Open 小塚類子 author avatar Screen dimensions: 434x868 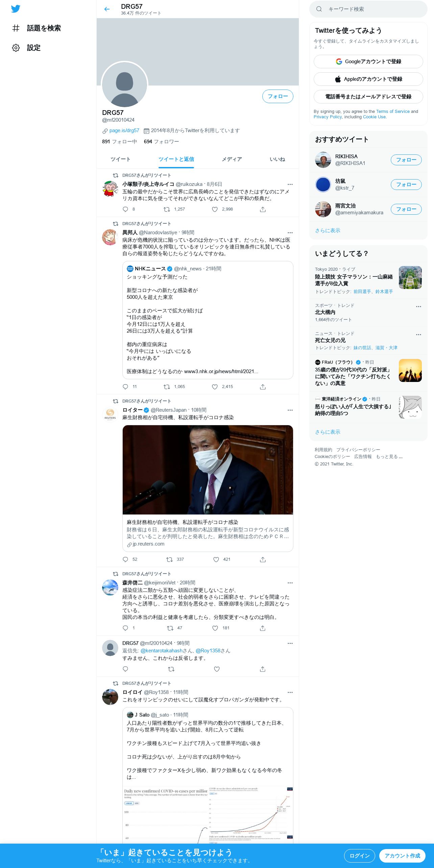pyautogui.click(x=110, y=189)
